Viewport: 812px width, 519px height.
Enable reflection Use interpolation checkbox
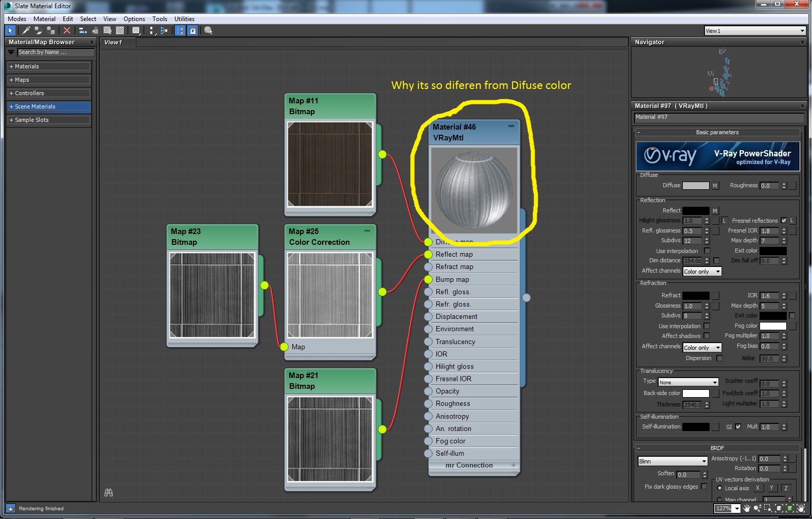(707, 251)
